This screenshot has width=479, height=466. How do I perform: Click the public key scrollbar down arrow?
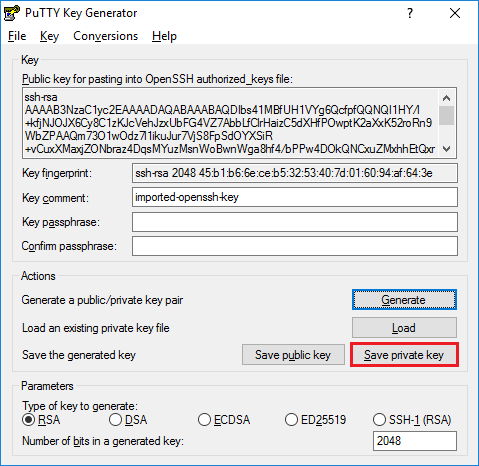pos(446,149)
